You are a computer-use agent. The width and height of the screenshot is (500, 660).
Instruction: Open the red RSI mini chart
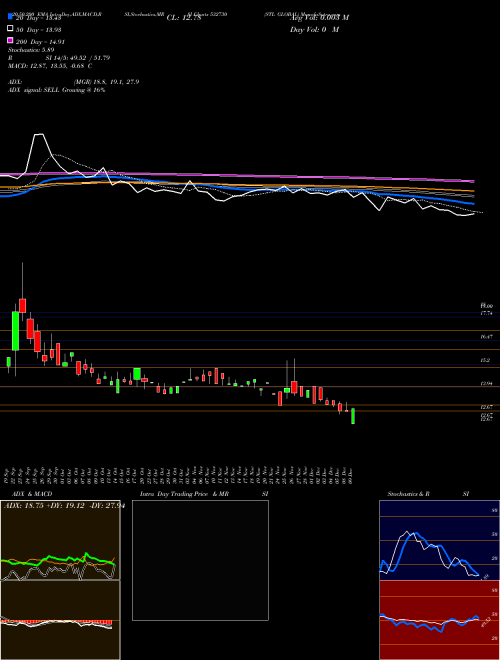coord(439,620)
